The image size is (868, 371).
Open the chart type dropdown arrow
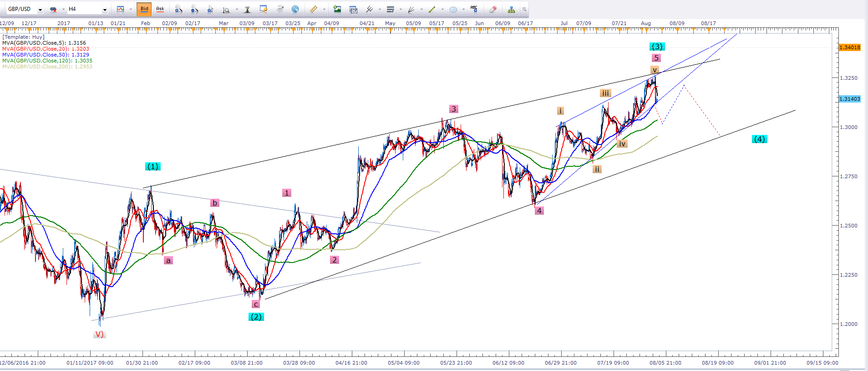pos(131,9)
